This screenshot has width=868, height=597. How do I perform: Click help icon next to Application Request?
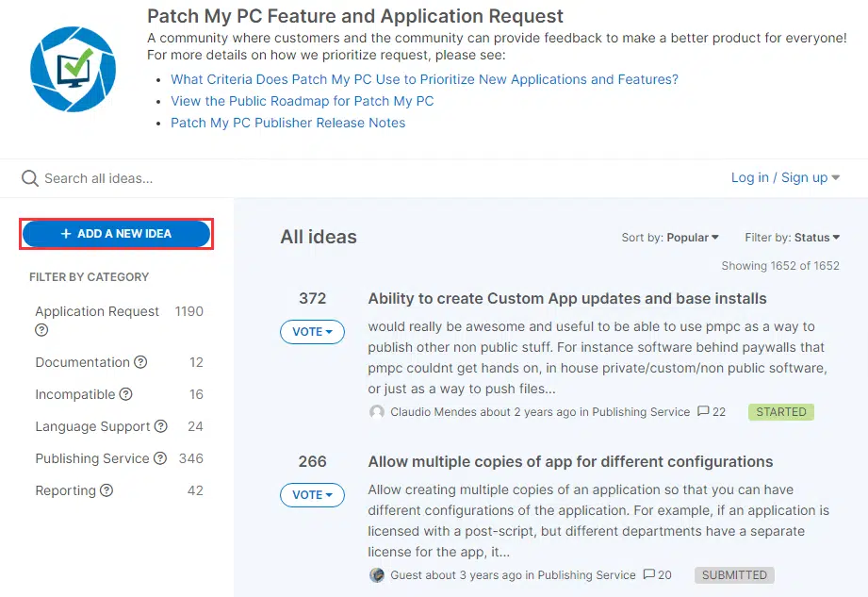(41, 331)
